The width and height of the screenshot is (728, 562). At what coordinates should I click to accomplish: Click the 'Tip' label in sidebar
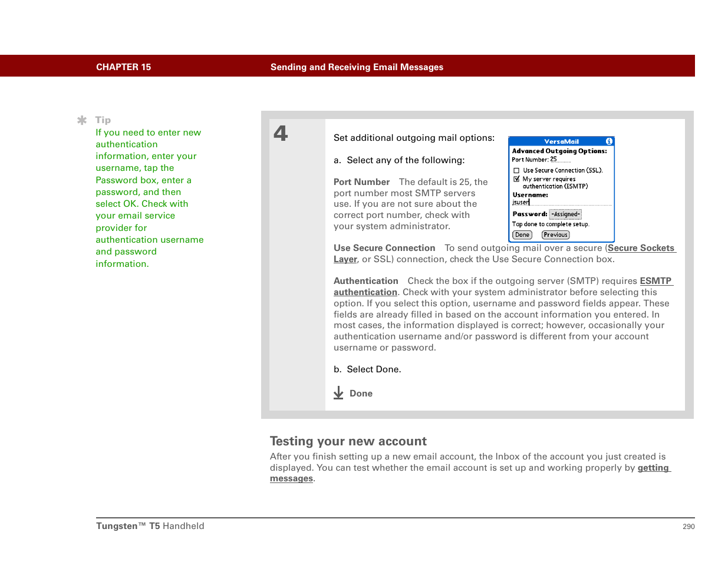coord(103,120)
